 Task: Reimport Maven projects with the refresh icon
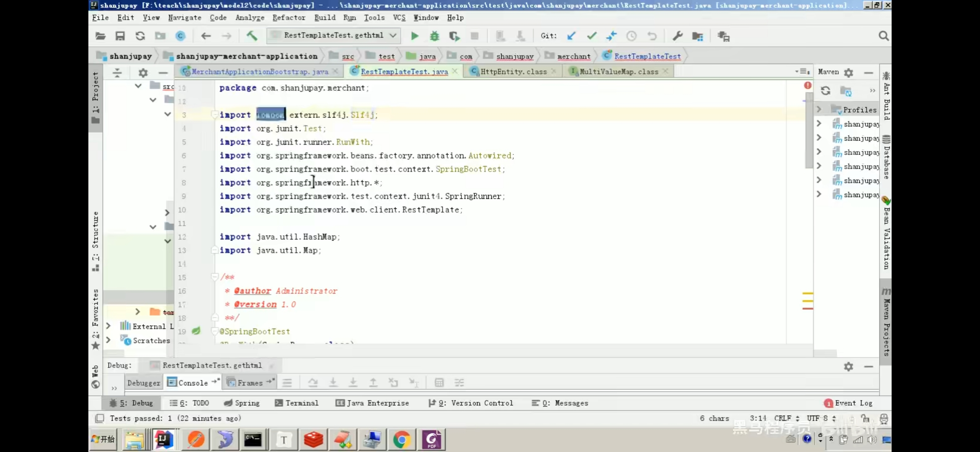point(825,91)
